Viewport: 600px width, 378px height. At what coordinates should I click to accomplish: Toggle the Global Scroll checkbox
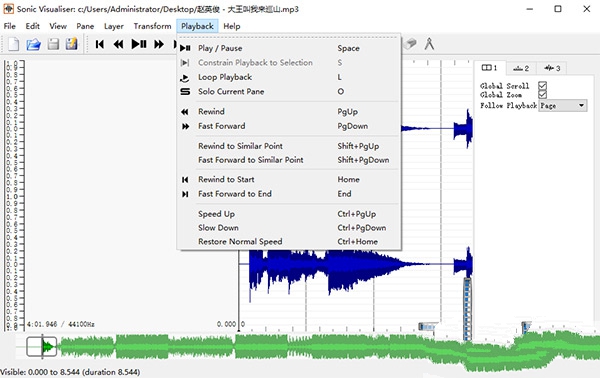coord(542,85)
